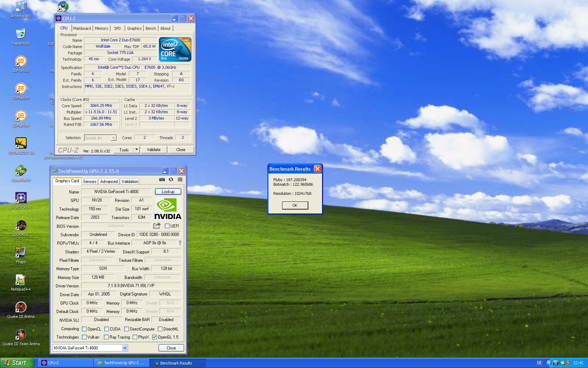The height and width of the screenshot is (368, 588).
Task: Close the Benchmark Results dialog with X
Action: pos(317,169)
